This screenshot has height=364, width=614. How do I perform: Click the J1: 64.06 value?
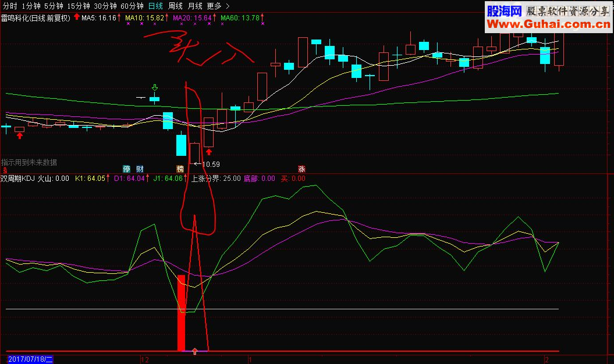coord(168,179)
